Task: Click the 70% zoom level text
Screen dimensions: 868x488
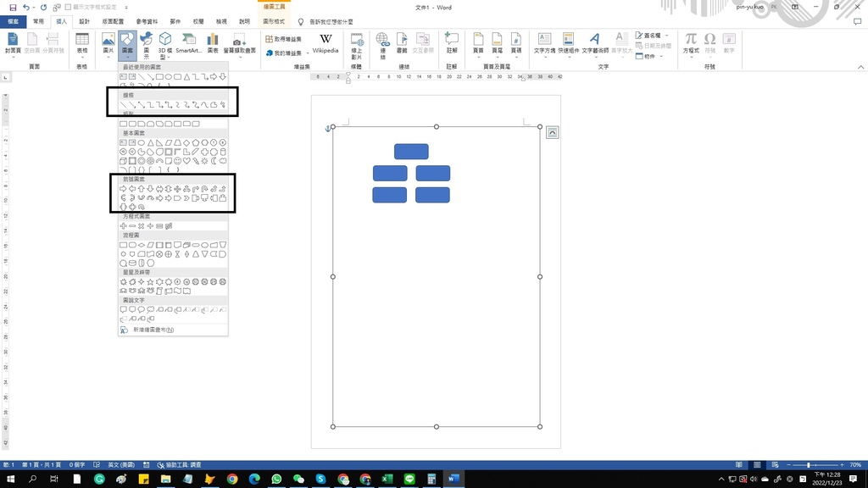Action: click(856, 465)
